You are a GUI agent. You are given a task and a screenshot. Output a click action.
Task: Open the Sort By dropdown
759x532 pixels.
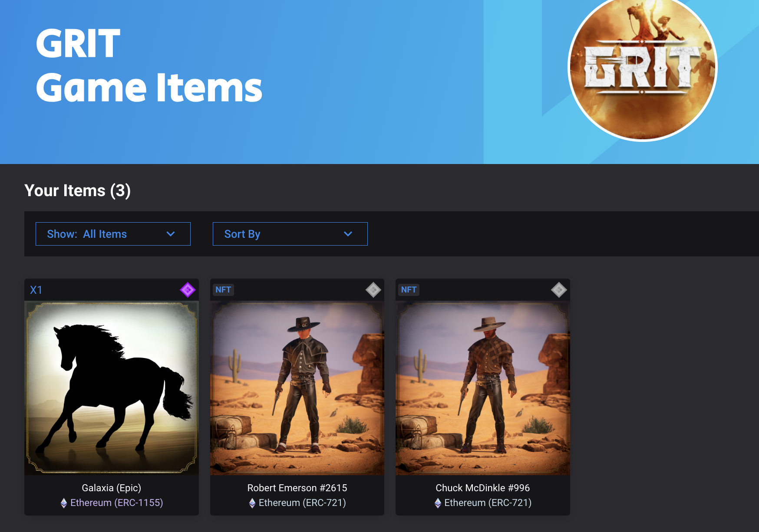[x=290, y=234]
